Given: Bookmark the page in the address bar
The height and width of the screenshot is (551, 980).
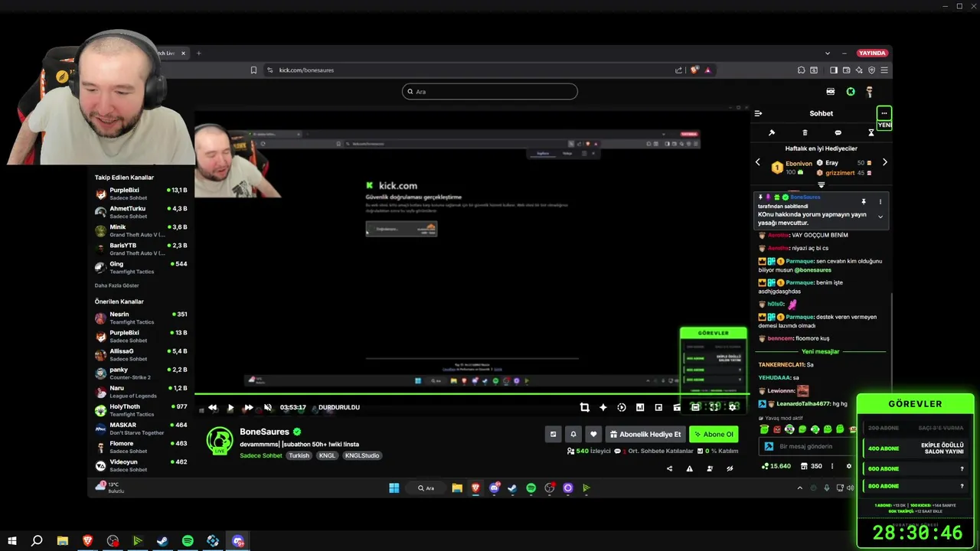Looking at the screenshot, I should pos(253,70).
